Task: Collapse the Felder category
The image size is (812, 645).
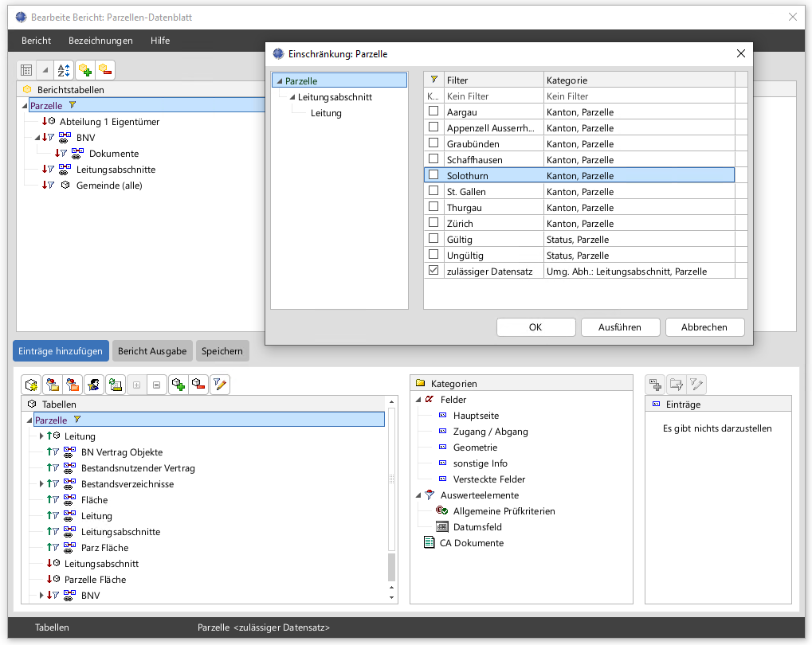Action: [x=418, y=401]
